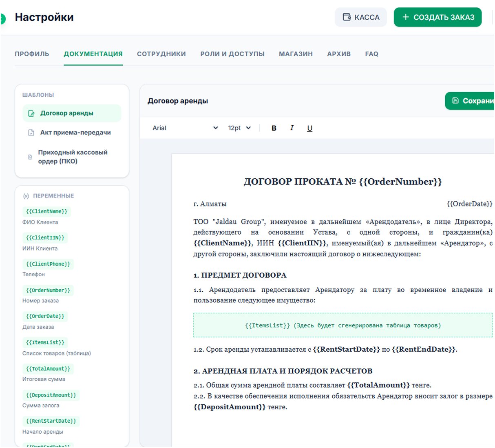The image size is (495, 448).
Task: Select the Приходный кассовый ордер (ПКО) template
Action: (x=72, y=157)
